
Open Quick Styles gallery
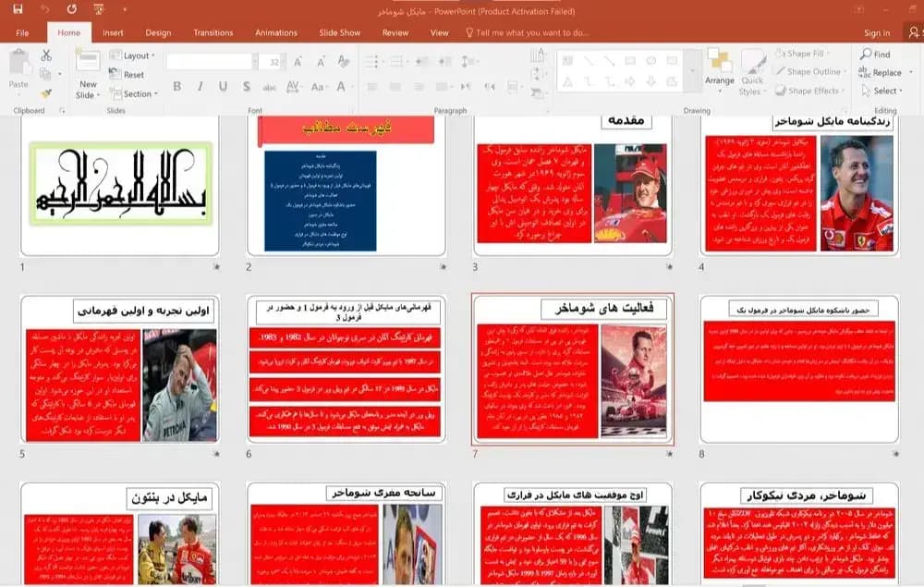point(752,73)
